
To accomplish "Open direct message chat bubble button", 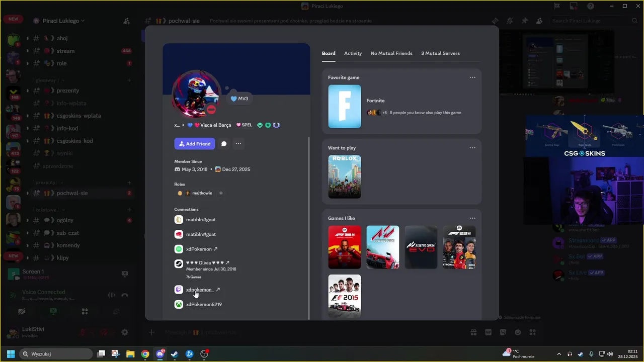I will (224, 144).
